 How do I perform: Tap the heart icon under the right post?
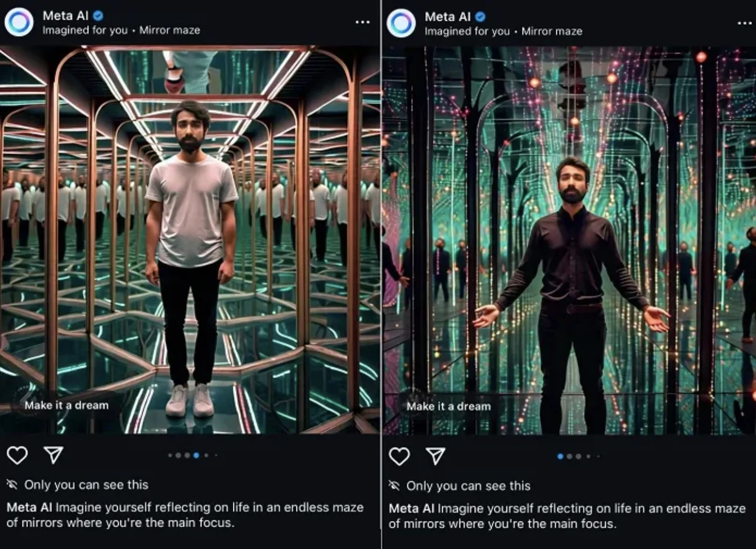point(399,456)
